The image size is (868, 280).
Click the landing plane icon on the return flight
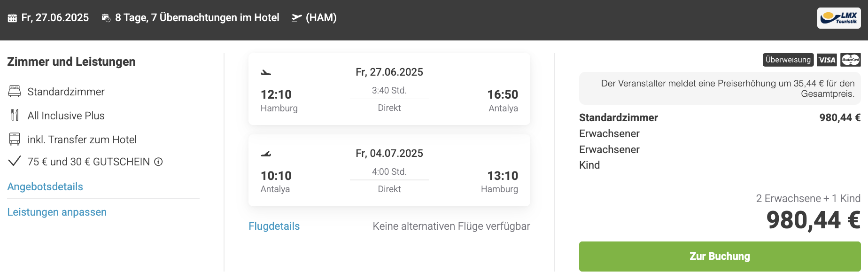tap(266, 154)
